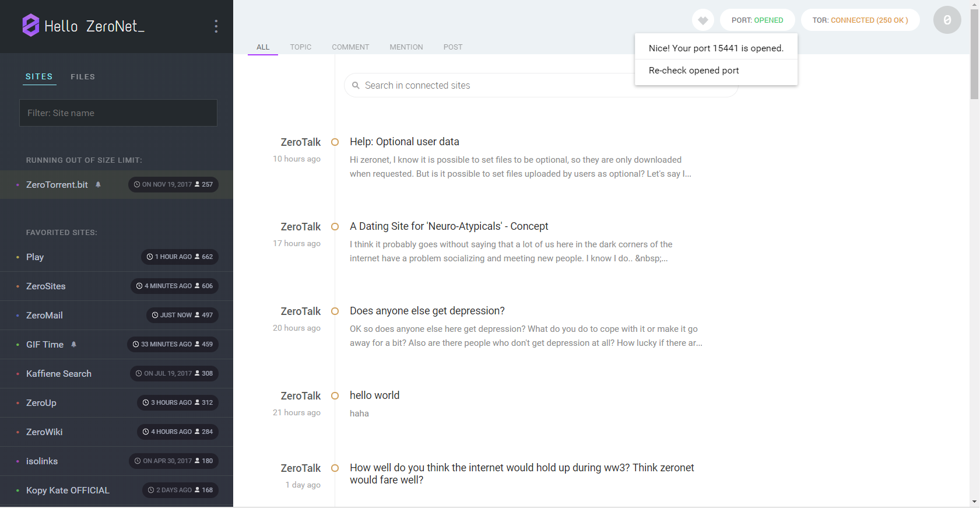This screenshot has height=508, width=980.
Task: Open the user avatar circle
Action: 947,20
